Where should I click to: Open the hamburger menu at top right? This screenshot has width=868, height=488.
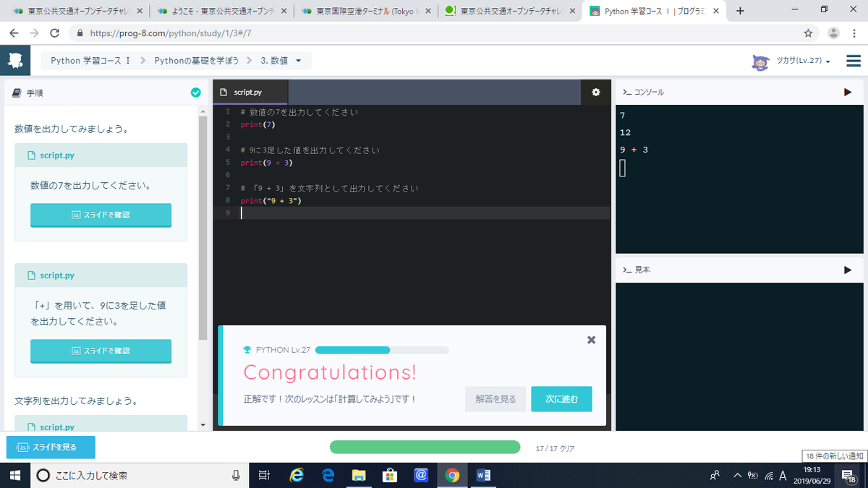tap(854, 61)
